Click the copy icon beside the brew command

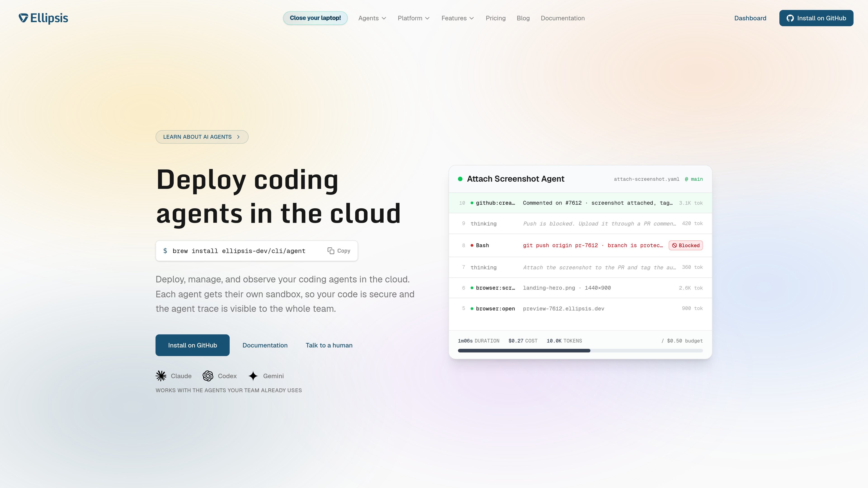coord(331,251)
